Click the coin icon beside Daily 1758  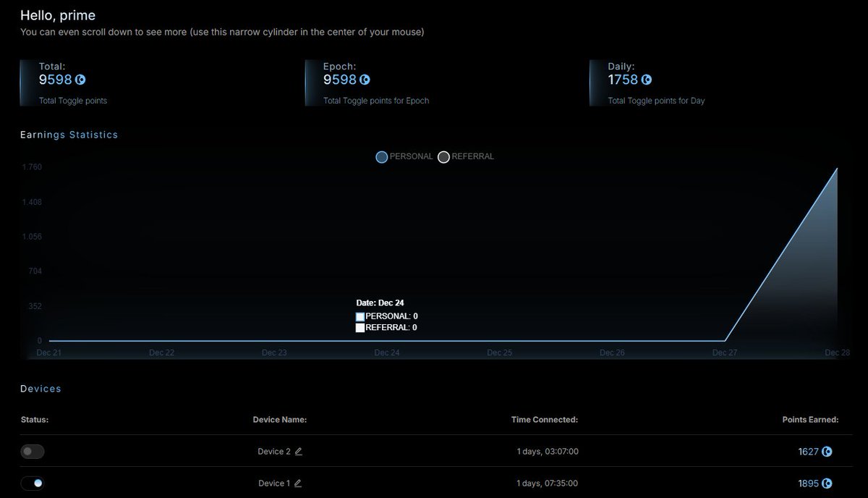tap(645, 80)
